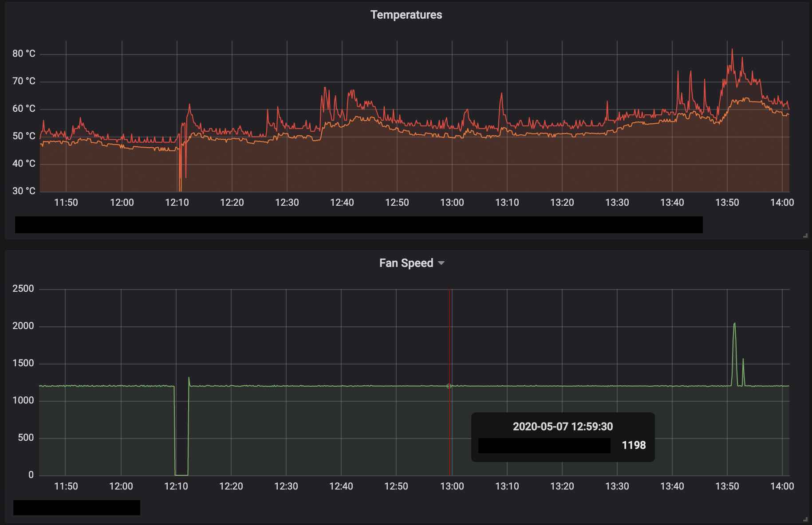Click the 13:00 label under Fan Speed chart
The image size is (812, 525).
pos(452,486)
